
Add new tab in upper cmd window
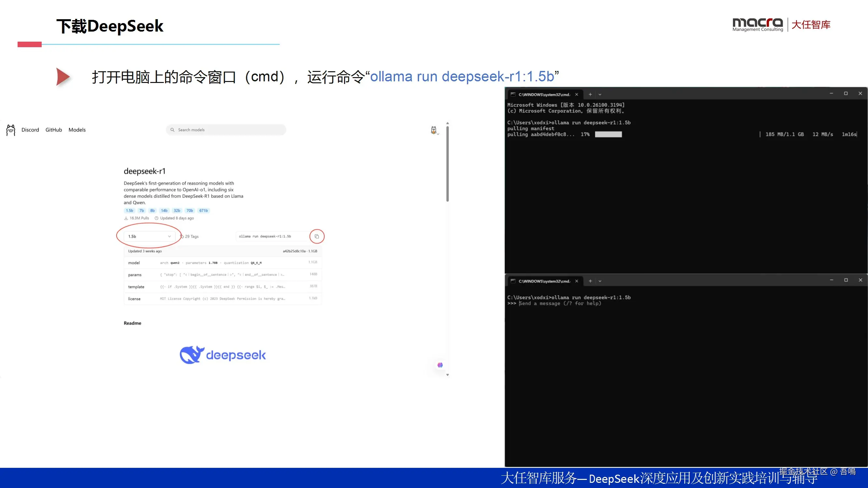point(590,95)
